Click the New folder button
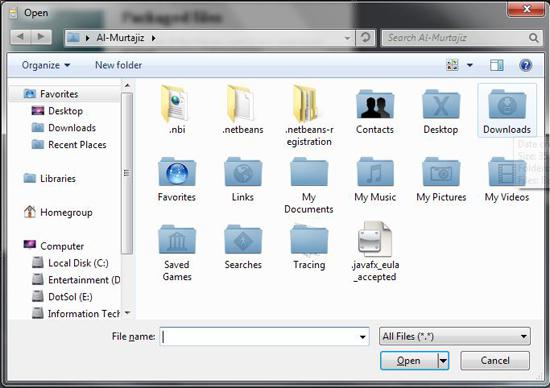This screenshot has width=550, height=388. coord(119,65)
